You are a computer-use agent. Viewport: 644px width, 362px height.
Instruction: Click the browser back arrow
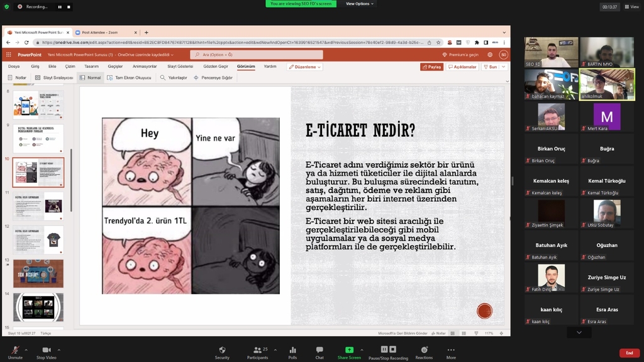point(8,42)
